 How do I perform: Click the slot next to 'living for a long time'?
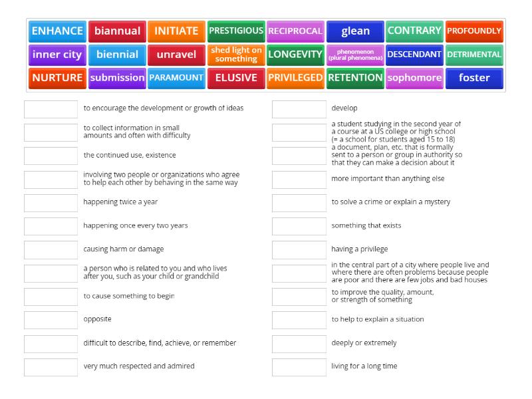(299, 367)
